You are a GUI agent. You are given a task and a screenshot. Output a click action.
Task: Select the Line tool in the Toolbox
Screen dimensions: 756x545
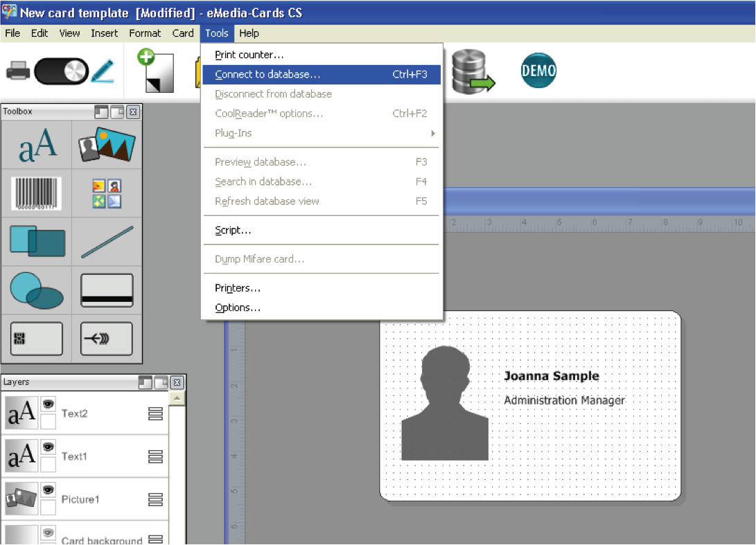click(x=107, y=242)
